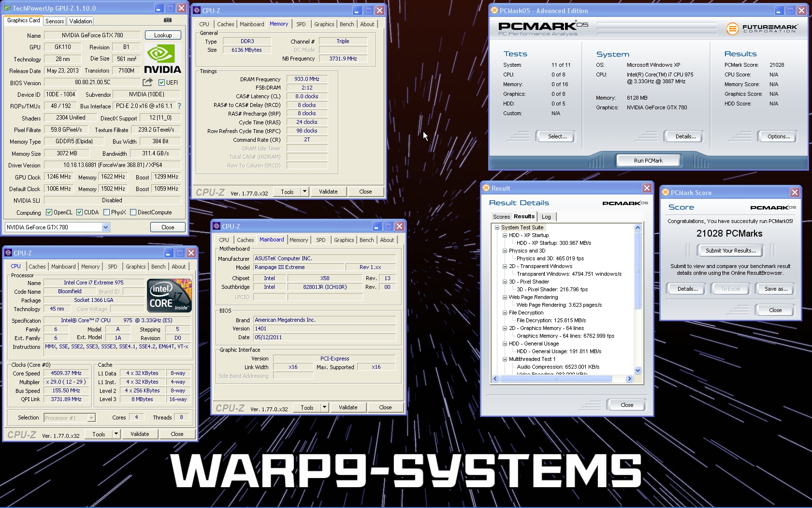
Task: Click the Result tree vertical scrollbar thumb
Action: pos(638,270)
